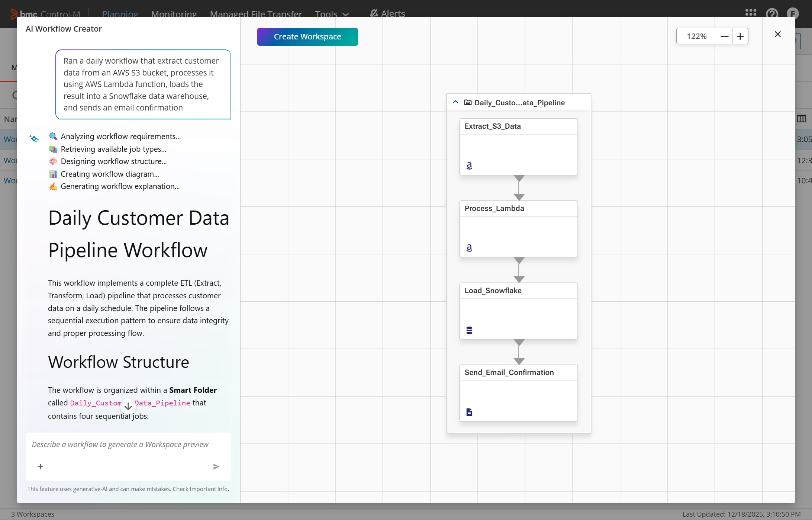Open Managed File Transfer
This screenshot has width=812, height=520.
[x=256, y=14]
